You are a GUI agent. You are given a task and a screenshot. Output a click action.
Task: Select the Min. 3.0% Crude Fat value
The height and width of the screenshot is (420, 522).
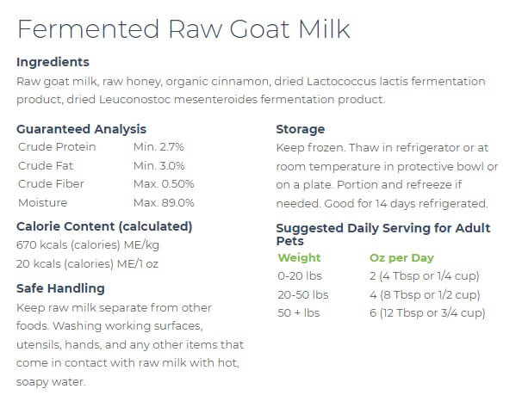(158, 165)
